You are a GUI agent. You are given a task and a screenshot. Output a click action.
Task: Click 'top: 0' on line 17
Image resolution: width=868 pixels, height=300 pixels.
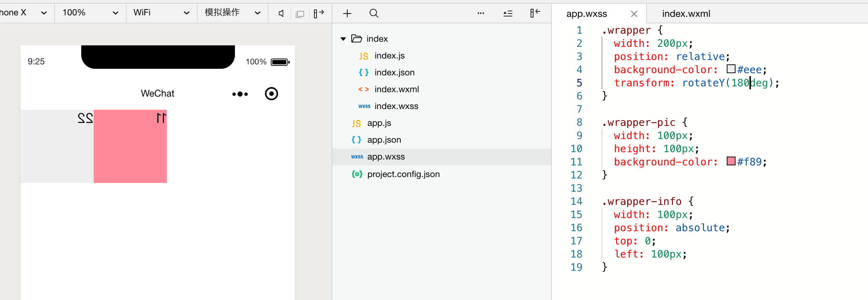click(x=632, y=241)
